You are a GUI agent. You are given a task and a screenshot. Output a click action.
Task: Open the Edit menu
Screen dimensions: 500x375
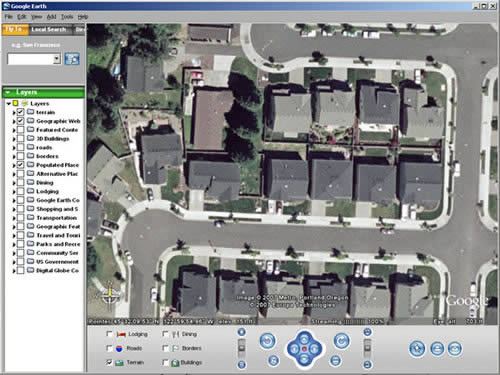click(x=22, y=17)
